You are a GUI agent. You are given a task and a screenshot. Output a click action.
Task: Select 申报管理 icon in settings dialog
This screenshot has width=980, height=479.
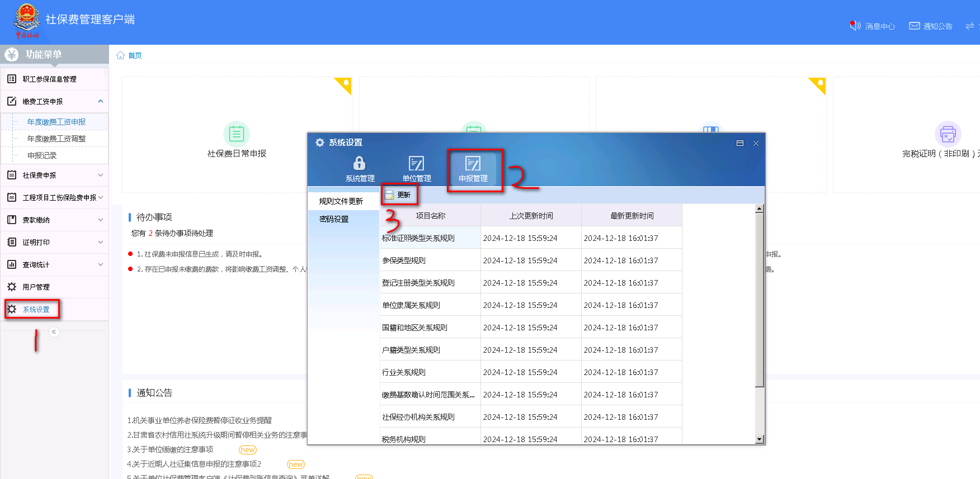point(473,164)
